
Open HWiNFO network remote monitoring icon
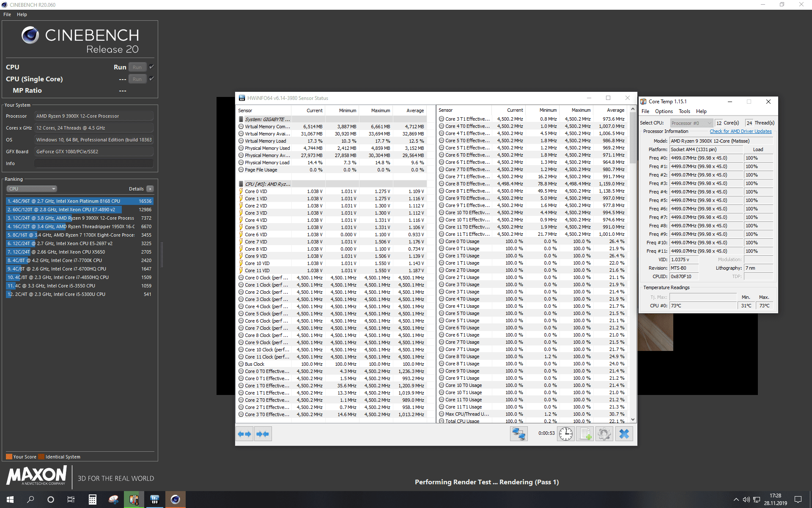[518, 434]
